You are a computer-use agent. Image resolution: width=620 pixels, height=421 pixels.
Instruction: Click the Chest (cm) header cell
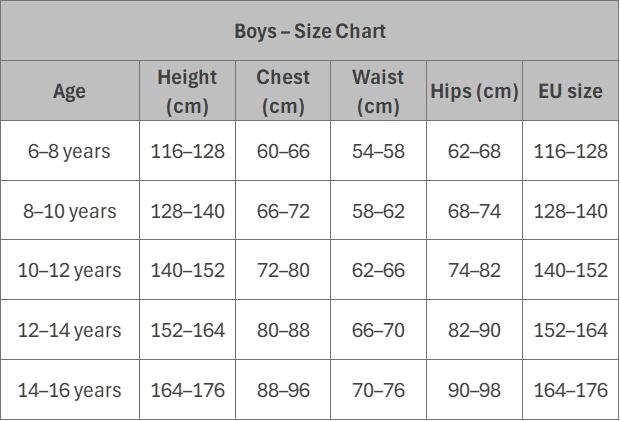(283, 91)
